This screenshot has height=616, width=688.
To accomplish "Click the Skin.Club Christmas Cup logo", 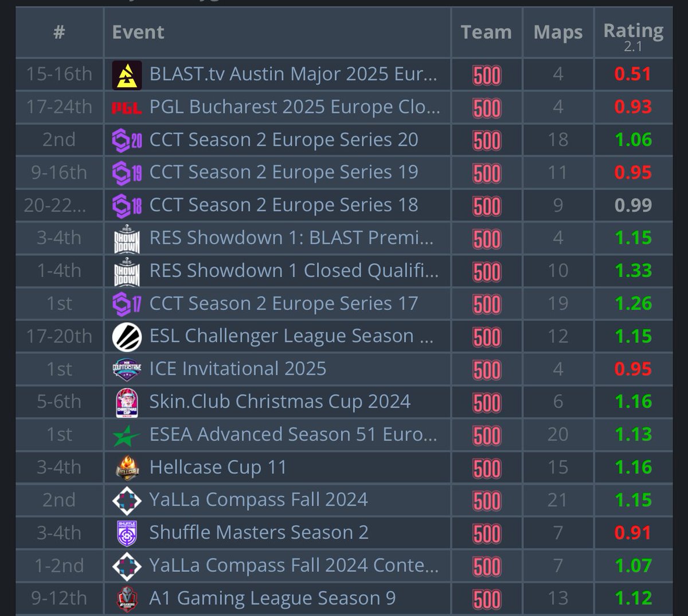I will tap(127, 402).
